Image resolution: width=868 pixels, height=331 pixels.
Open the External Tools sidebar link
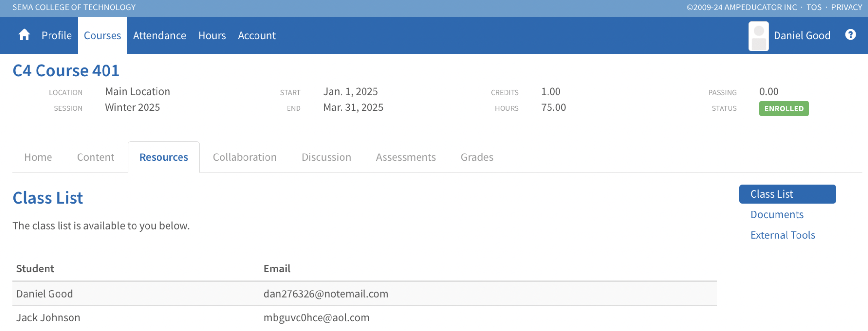(x=782, y=235)
